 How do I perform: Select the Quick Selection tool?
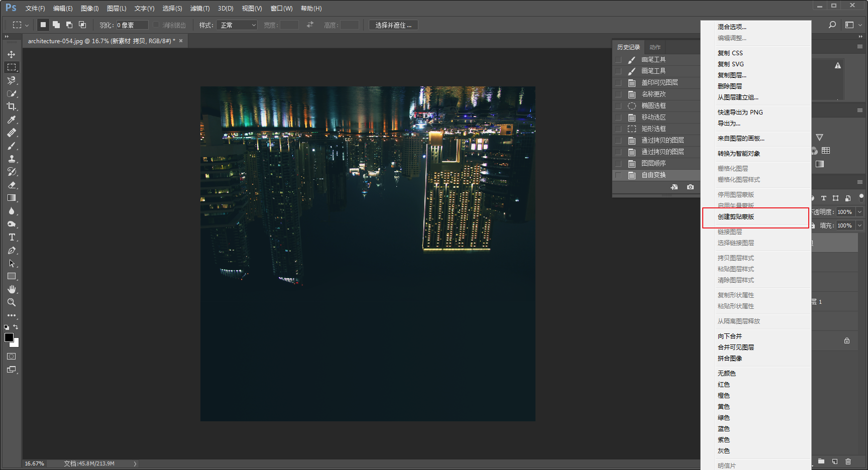[x=12, y=93]
